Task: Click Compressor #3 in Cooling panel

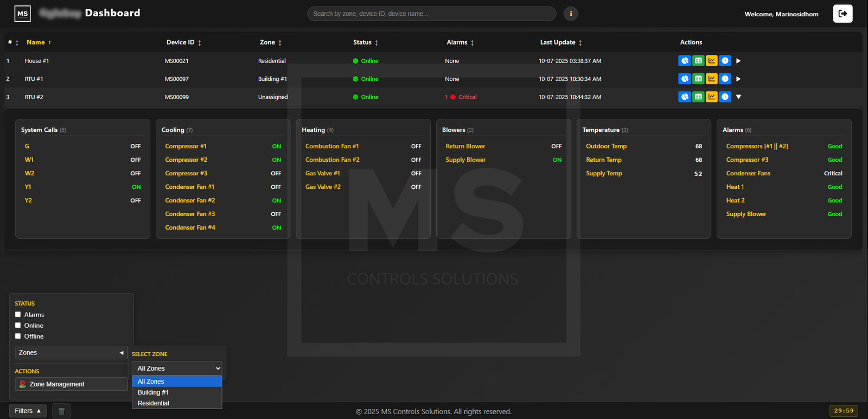Action: pos(186,173)
